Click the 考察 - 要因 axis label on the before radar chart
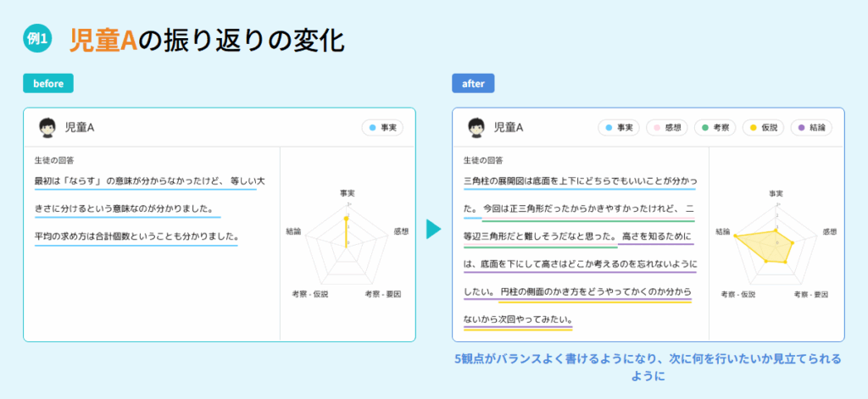The width and height of the screenshot is (868, 399). coord(382,294)
